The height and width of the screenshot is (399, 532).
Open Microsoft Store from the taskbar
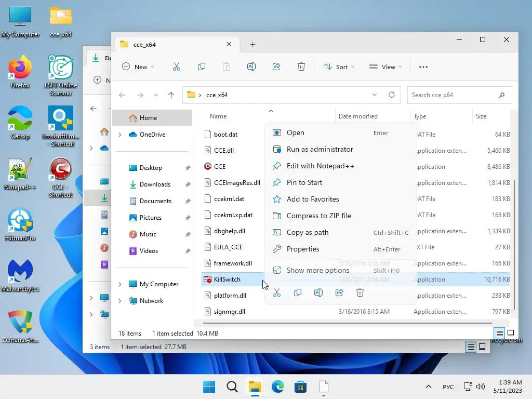point(300,387)
